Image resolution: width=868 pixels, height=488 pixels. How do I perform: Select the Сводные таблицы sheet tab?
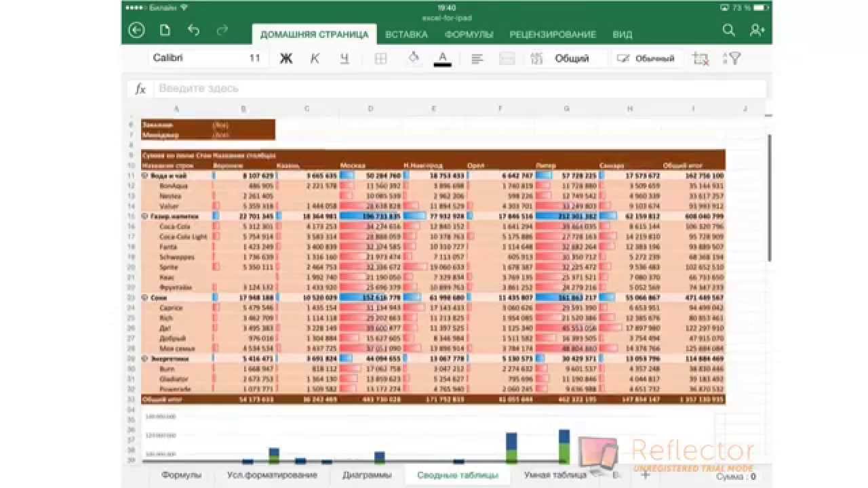coord(457,475)
